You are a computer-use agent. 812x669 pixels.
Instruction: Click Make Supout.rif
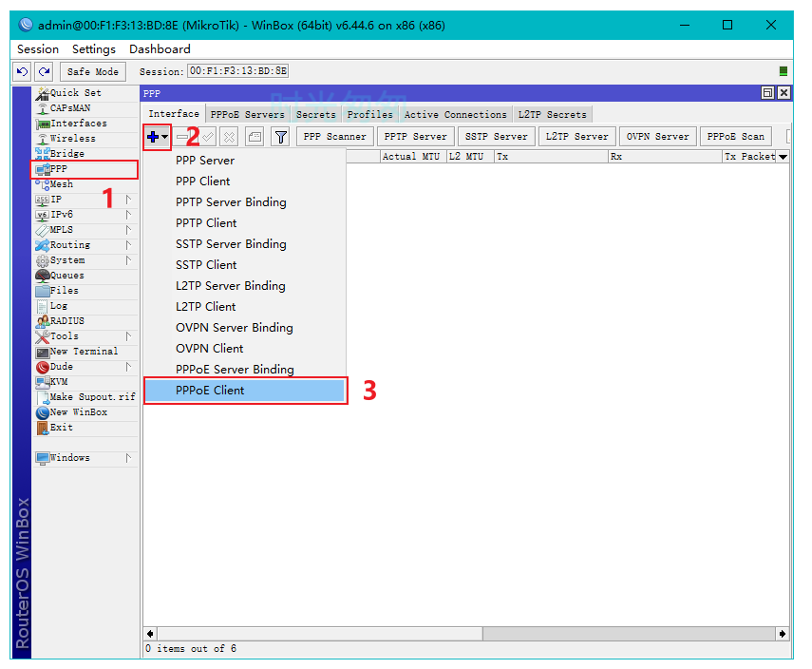pos(85,397)
